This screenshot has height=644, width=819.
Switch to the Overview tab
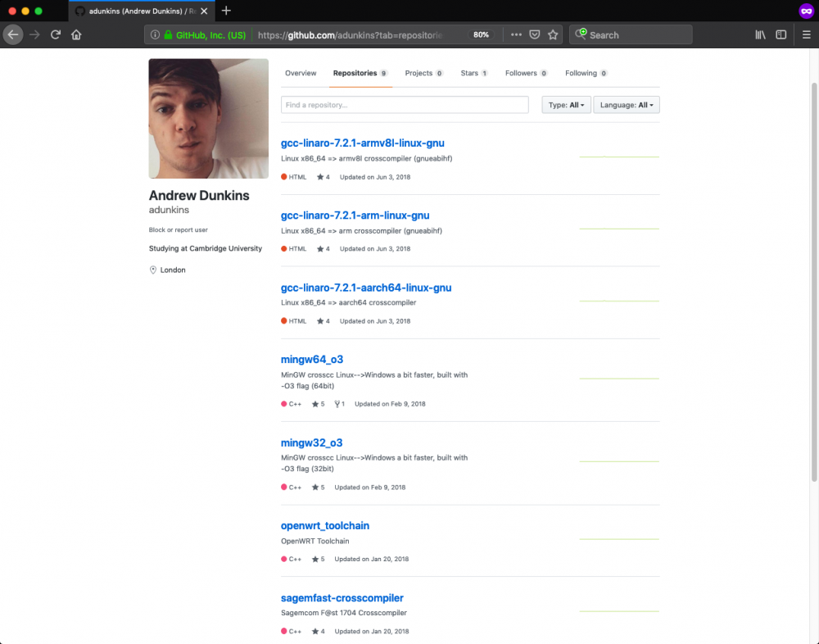301,73
